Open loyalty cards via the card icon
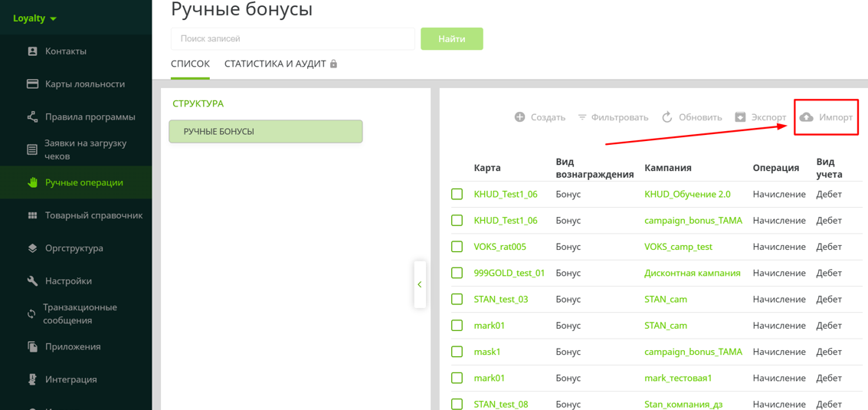868x410 pixels. coord(32,84)
